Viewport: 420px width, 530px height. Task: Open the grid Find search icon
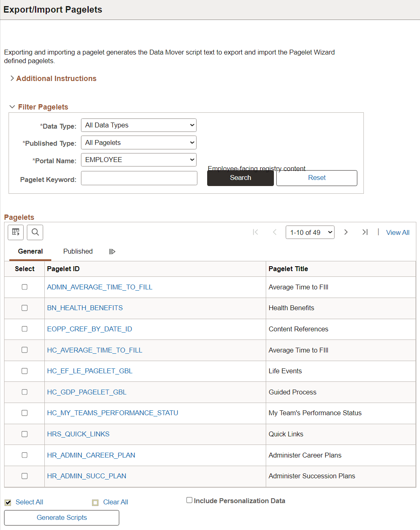(35, 232)
